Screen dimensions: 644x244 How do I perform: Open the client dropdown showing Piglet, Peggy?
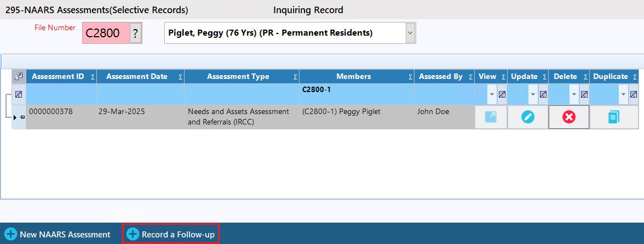click(x=410, y=33)
